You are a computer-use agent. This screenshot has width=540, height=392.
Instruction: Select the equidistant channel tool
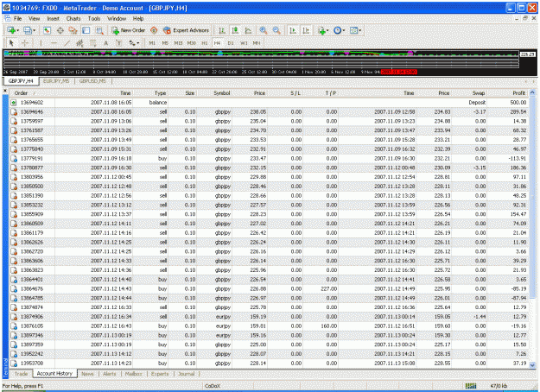pyautogui.click(x=79, y=43)
